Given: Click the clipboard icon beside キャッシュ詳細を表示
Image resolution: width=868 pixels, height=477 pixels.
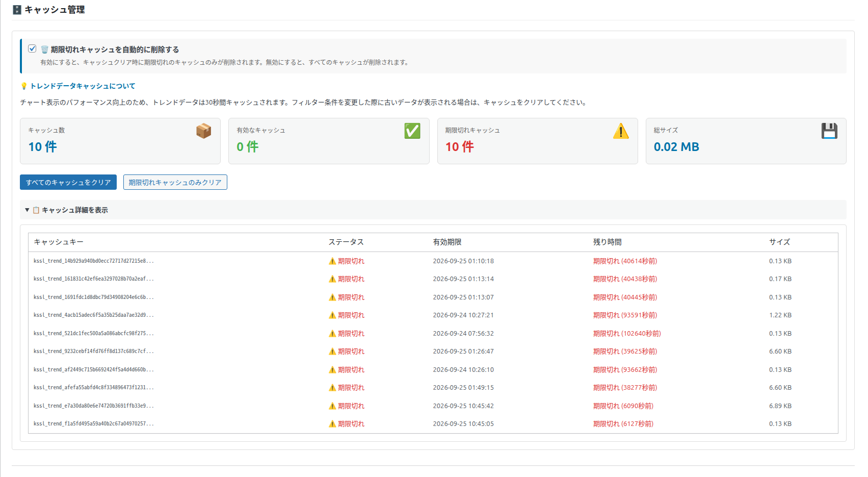Looking at the screenshot, I should (x=36, y=210).
